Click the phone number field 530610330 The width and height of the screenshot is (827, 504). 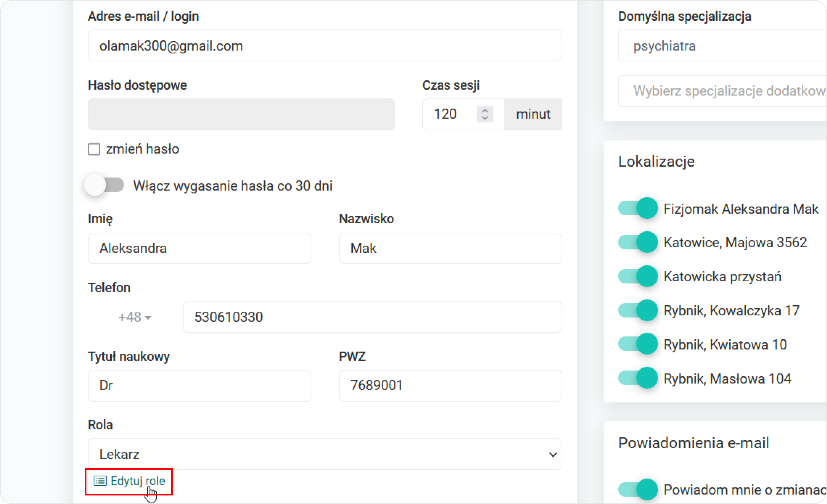(x=373, y=317)
